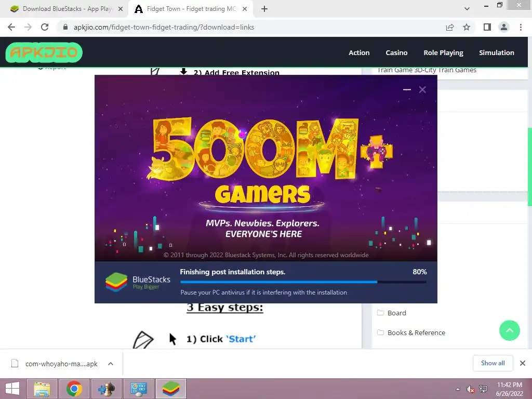Open File Explorer from taskbar
The image size is (532, 399).
tap(42, 389)
